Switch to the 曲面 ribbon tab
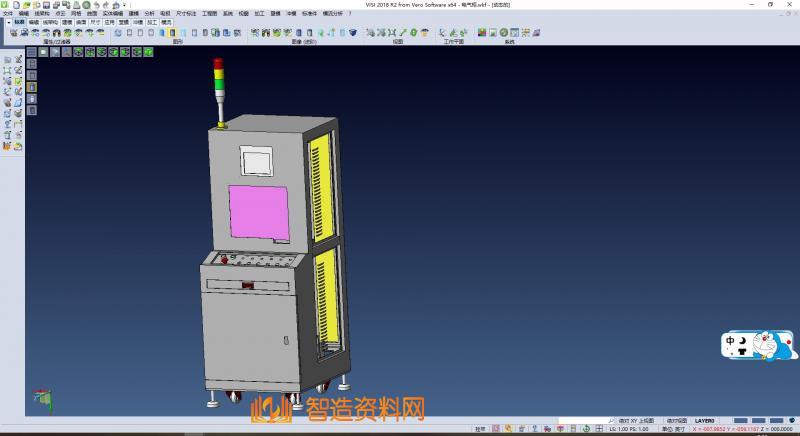Image resolution: width=800 pixels, height=436 pixels. 81,21
